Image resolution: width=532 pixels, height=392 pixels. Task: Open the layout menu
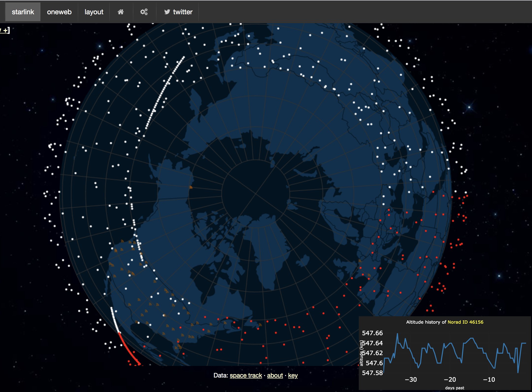click(x=94, y=12)
